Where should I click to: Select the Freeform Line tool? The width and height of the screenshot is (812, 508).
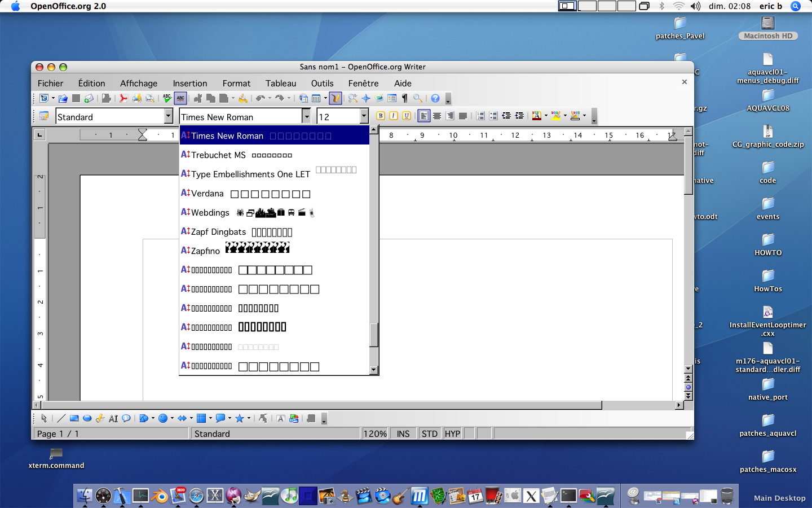click(100, 418)
